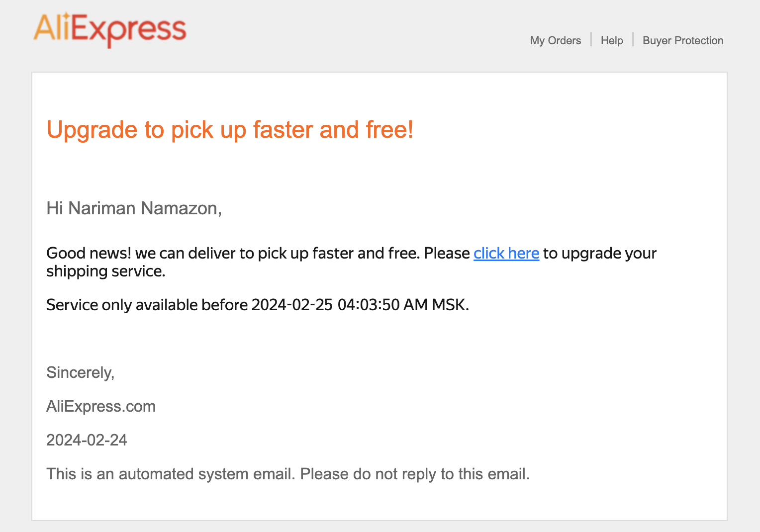Click the automated system email notice
The height and width of the screenshot is (532, 760).
pyautogui.click(x=288, y=474)
